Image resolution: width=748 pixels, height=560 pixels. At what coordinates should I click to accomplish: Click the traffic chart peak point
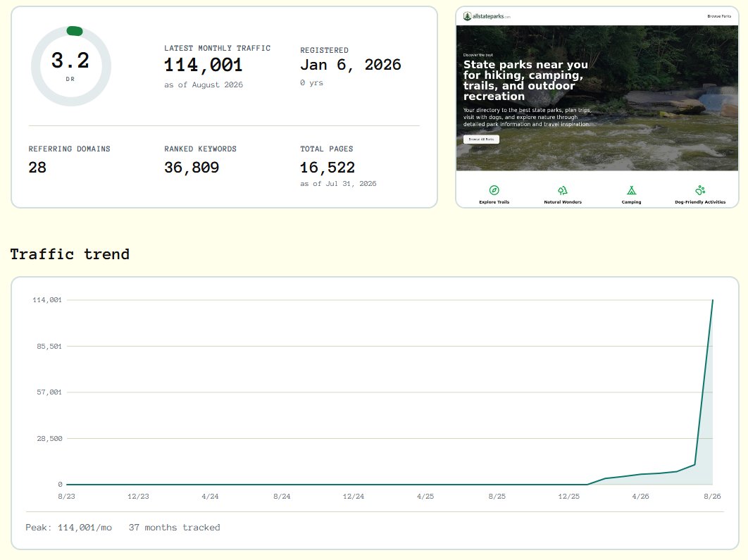coord(713,300)
